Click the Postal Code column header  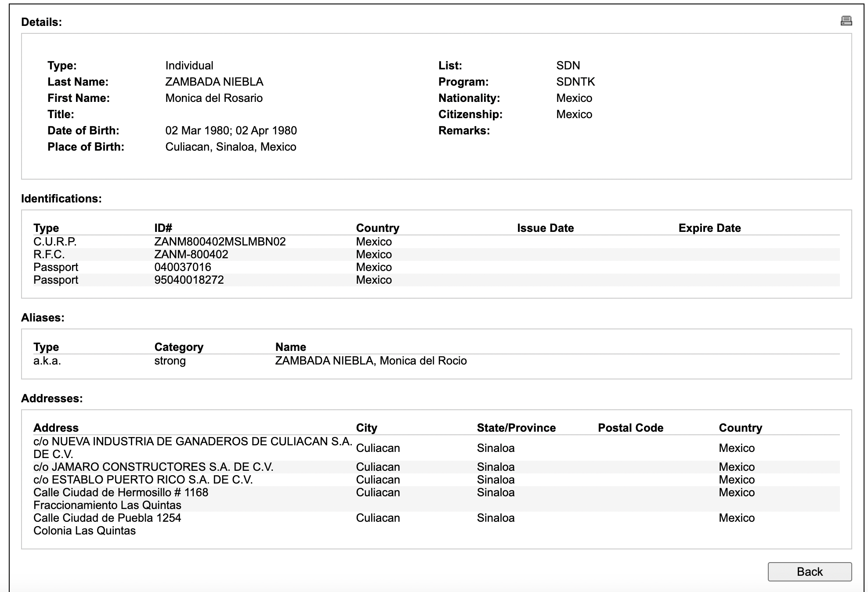[630, 428]
